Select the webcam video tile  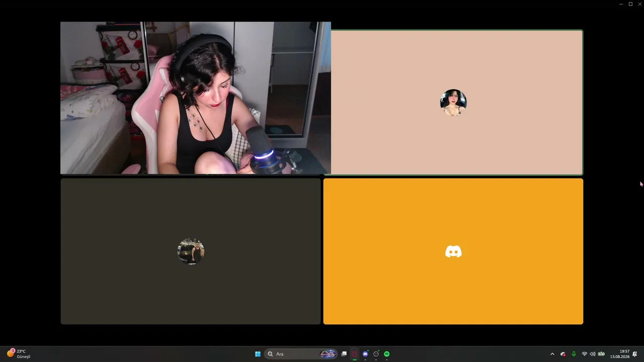196,98
